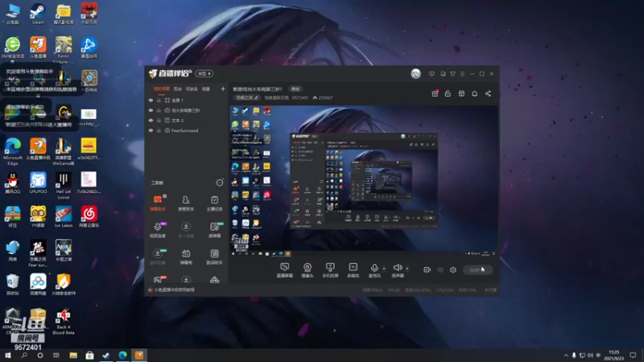644x362 pixels.
Task: Click taskbar clock showing 15:05
Action: click(613, 355)
